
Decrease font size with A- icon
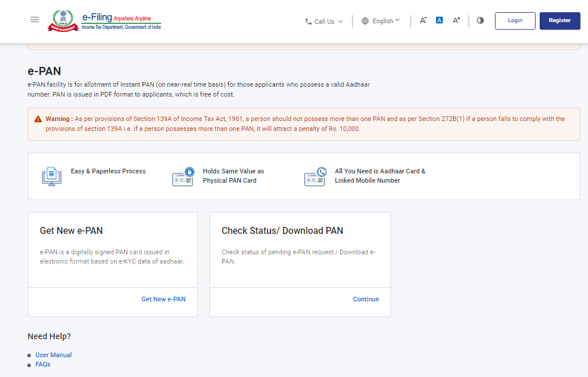[423, 20]
